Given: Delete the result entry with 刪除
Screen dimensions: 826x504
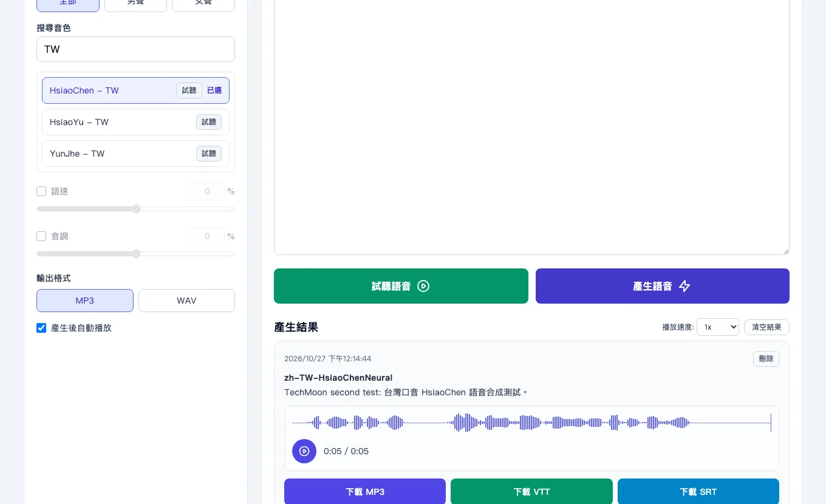Looking at the screenshot, I should tap(766, 359).
